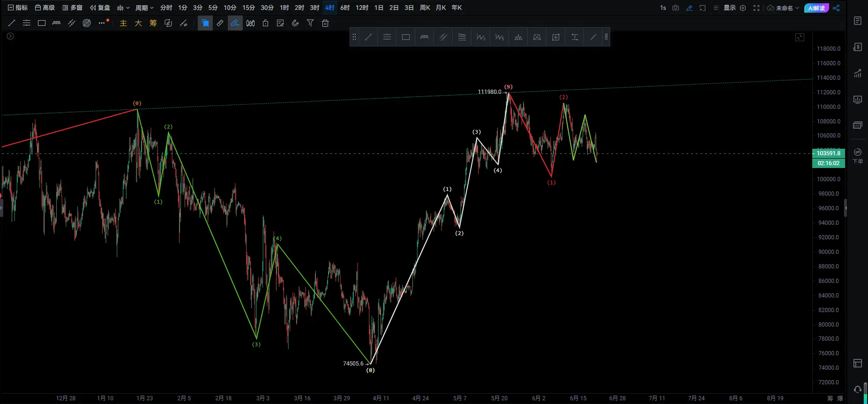This screenshot has height=404, width=868.
Task: Enter fullscreen chart mode
Action: tap(756, 8)
